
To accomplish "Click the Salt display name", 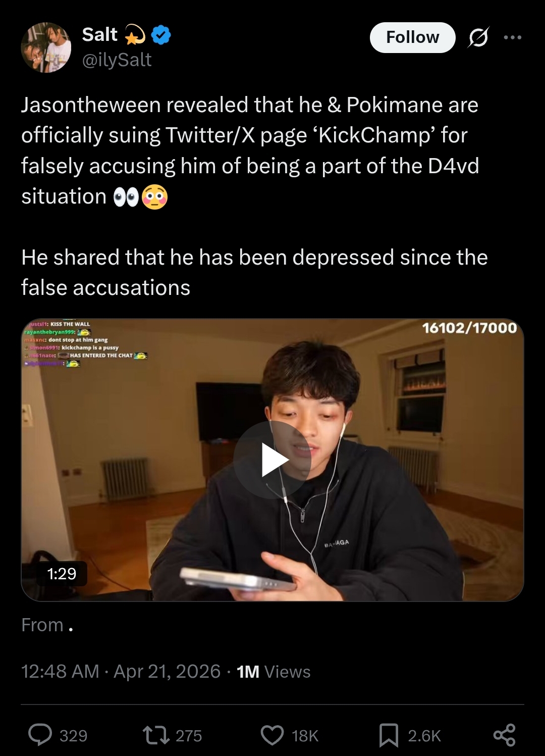I will pyautogui.click(x=99, y=35).
